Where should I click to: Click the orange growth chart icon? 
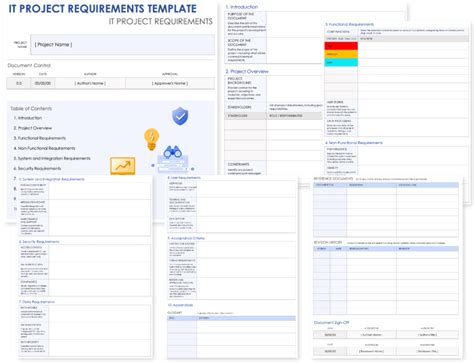pyautogui.click(x=123, y=166)
